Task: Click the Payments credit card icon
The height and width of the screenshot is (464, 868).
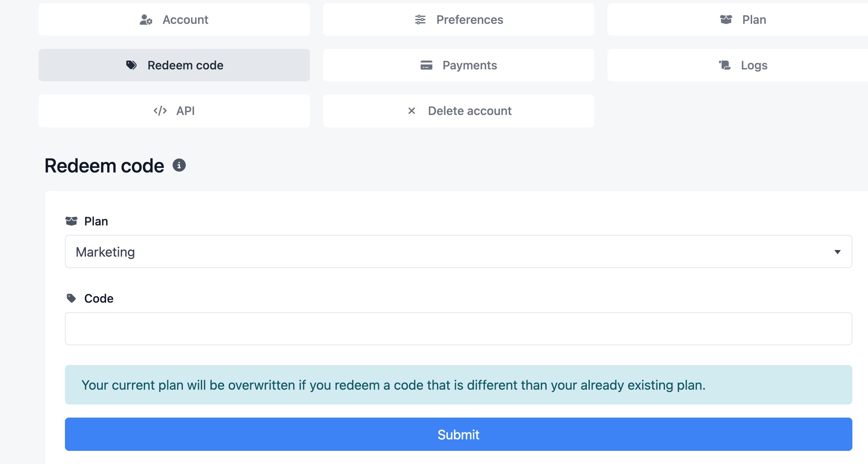Action: point(426,65)
